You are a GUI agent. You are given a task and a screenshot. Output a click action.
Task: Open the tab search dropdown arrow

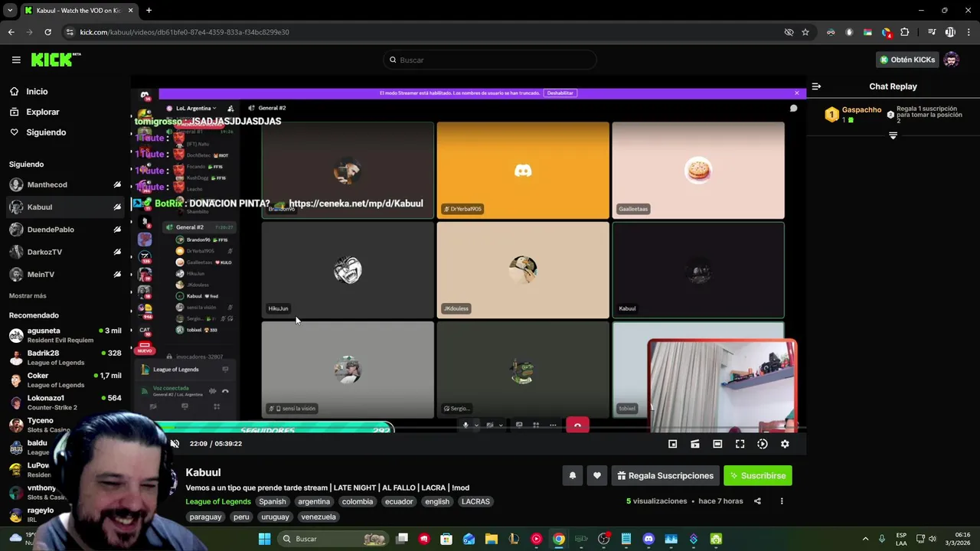(x=10, y=10)
